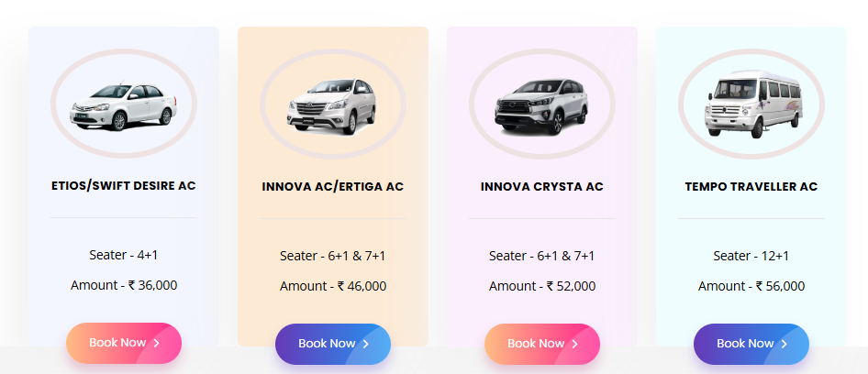Click the ₹ 52,000 amount text

coord(571,287)
